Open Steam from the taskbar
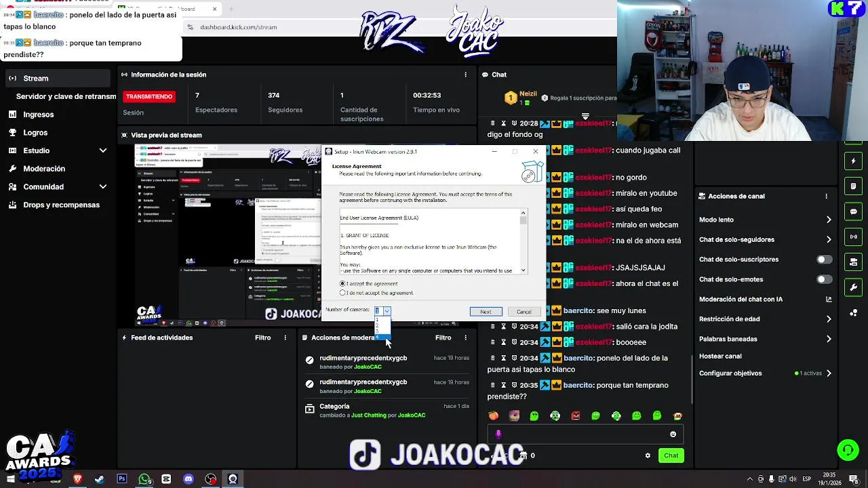 tap(100, 479)
